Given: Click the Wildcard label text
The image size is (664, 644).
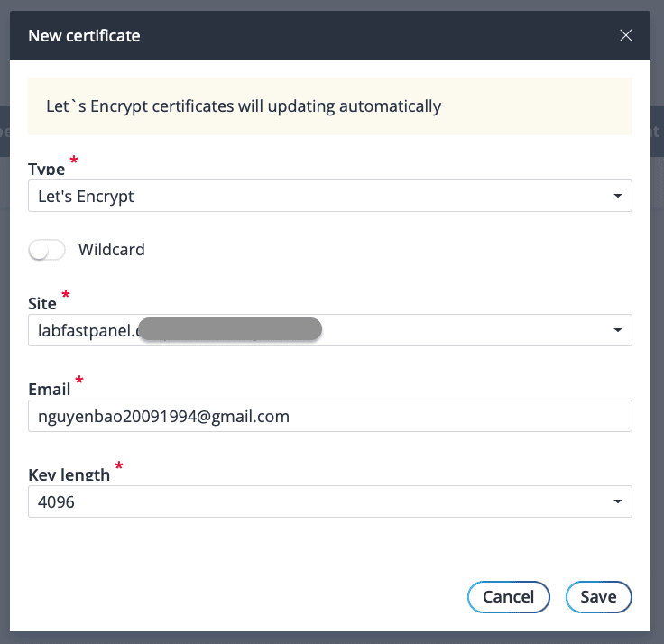Looking at the screenshot, I should tap(111, 250).
